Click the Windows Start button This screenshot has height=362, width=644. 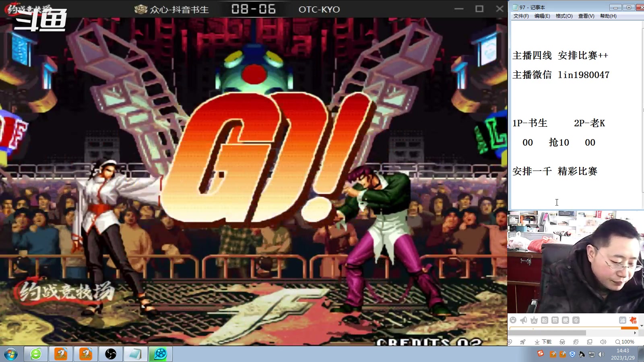click(x=11, y=354)
